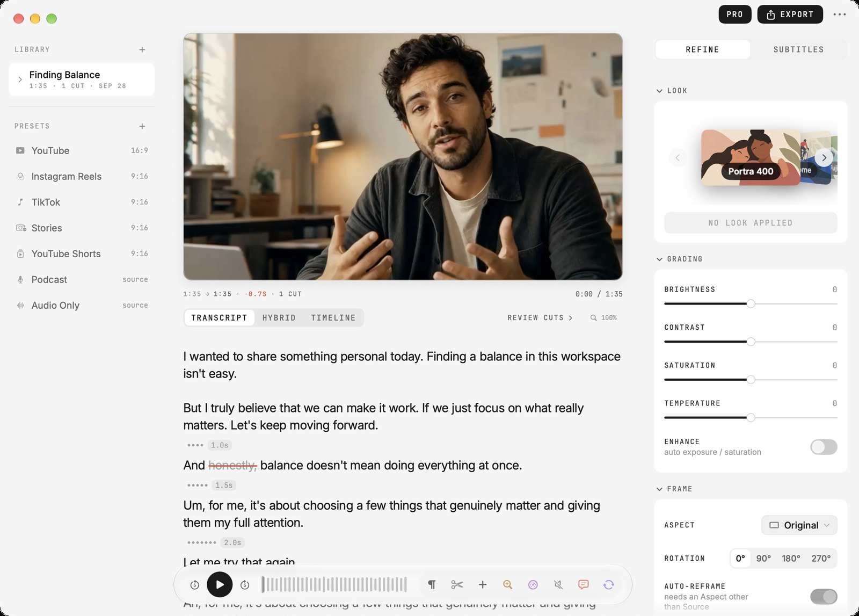
Task: Open Review Cuts
Action: point(540,318)
